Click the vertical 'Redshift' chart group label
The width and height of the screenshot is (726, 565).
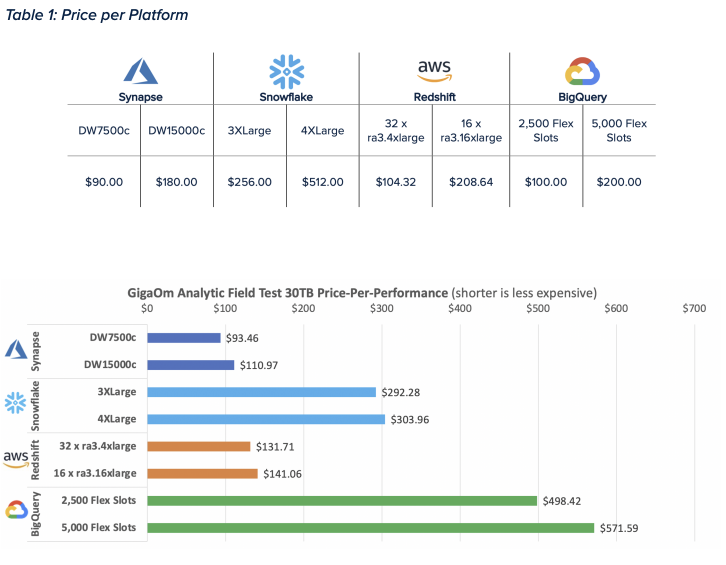click(35, 460)
